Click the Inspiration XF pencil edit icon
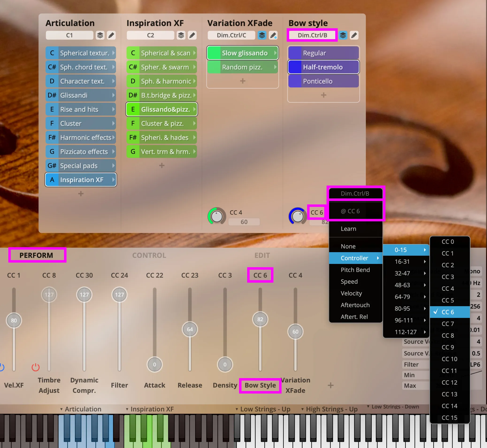The width and height of the screenshot is (487, 448). click(x=192, y=35)
